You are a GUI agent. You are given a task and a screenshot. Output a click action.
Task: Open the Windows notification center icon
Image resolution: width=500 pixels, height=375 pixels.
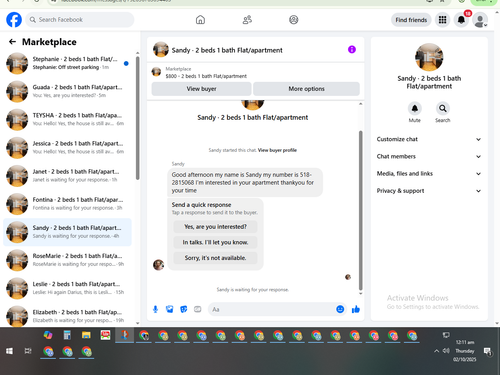488,351
